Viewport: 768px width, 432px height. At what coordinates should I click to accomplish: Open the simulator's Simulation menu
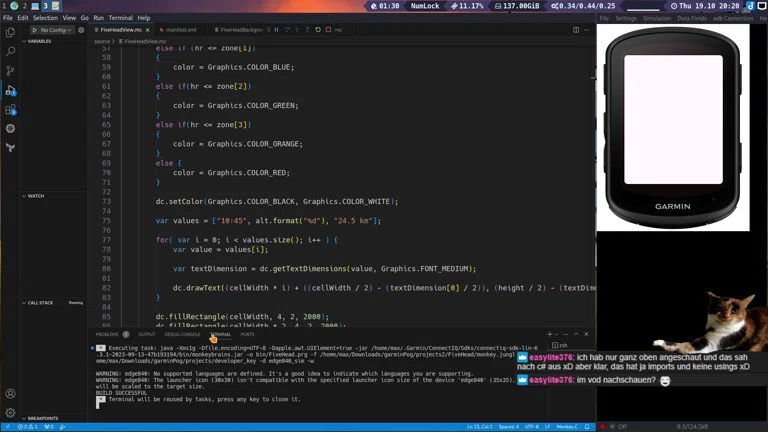[x=657, y=18]
